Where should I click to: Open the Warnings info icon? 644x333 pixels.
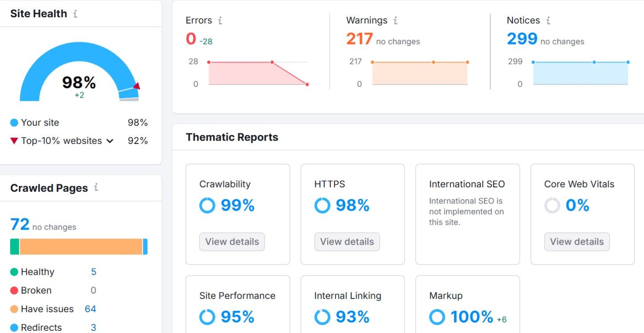[x=395, y=20]
